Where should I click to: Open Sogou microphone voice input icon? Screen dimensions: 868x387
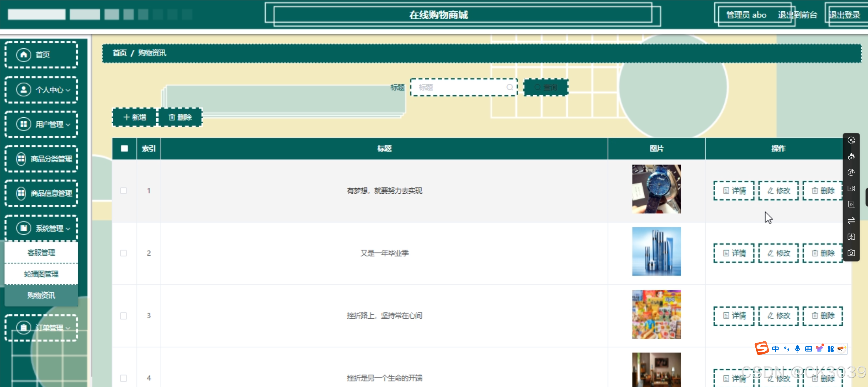[x=797, y=349]
